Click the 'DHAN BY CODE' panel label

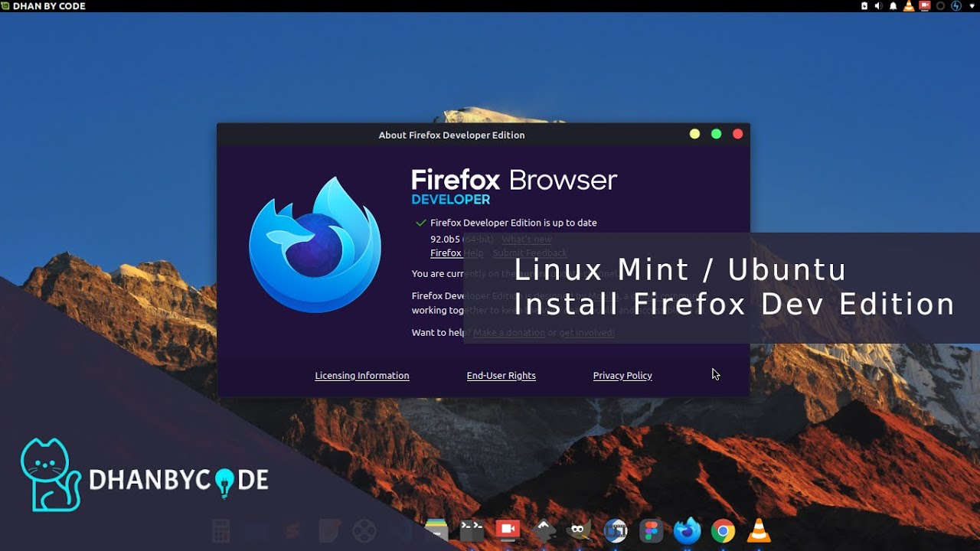[49, 6]
